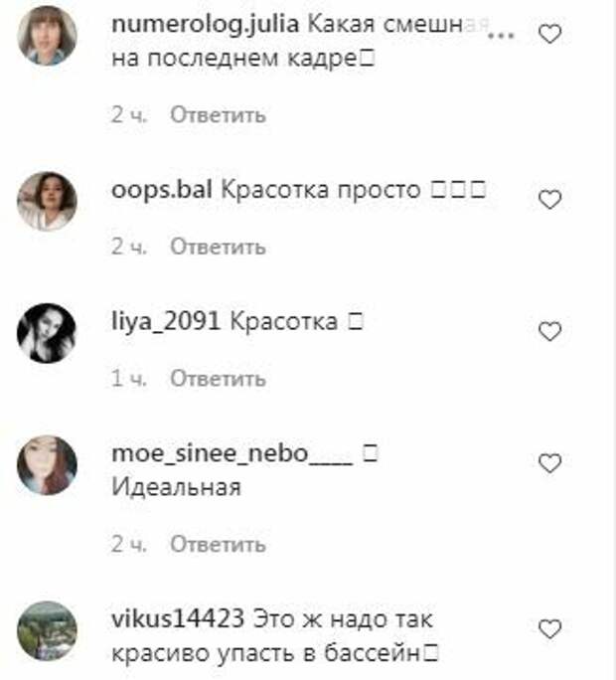Like moe_sinee_nebo comment via heart icon

point(550,463)
